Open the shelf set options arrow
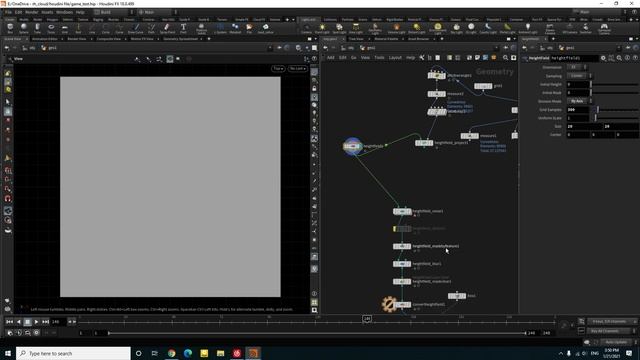Image resolution: width=640 pixels, height=360 pixels. point(293,20)
